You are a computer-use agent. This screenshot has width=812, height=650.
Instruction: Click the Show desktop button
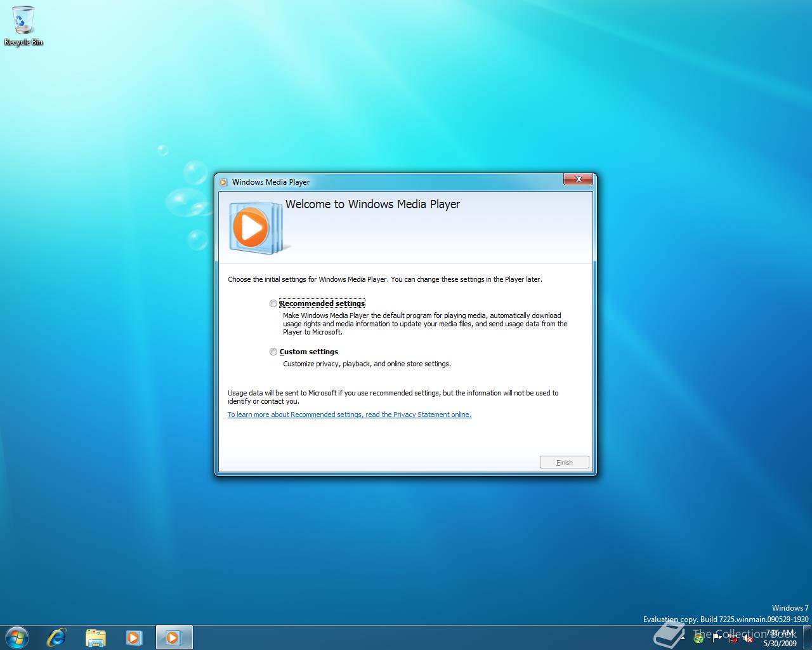807,637
